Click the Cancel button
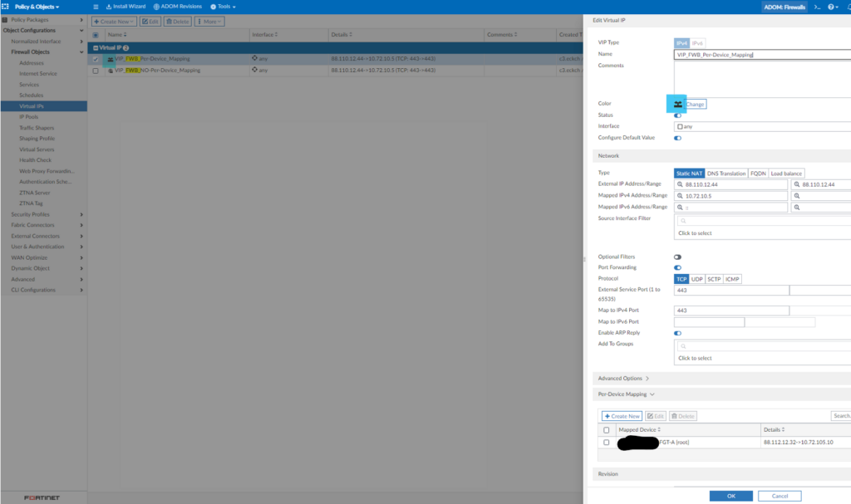Viewport: 851px width, 504px height. pyautogui.click(x=779, y=494)
